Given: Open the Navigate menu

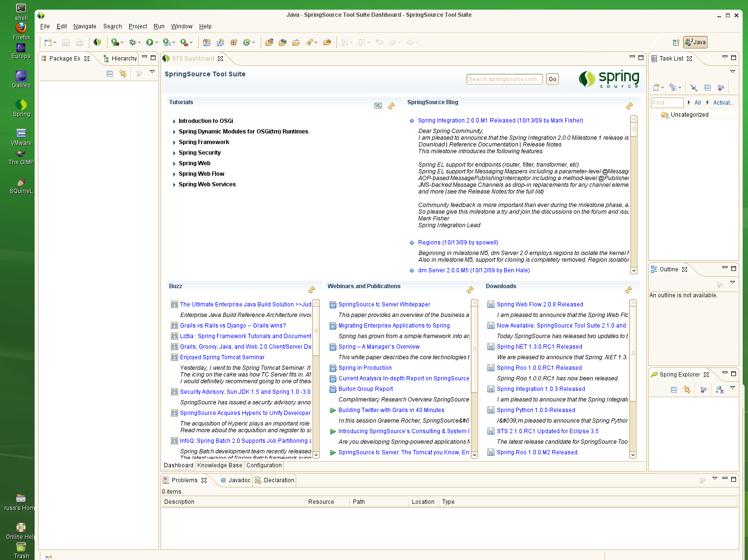Looking at the screenshot, I should click(84, 26).
